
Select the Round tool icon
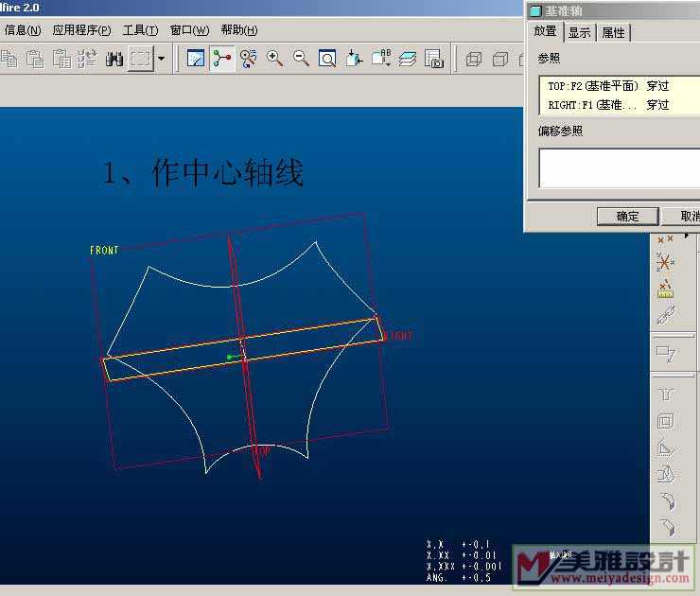click(x=667, y=500)
